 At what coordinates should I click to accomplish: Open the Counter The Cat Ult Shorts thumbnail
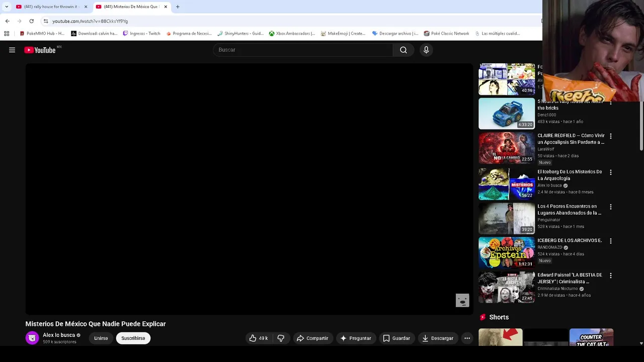pos(591,337)
